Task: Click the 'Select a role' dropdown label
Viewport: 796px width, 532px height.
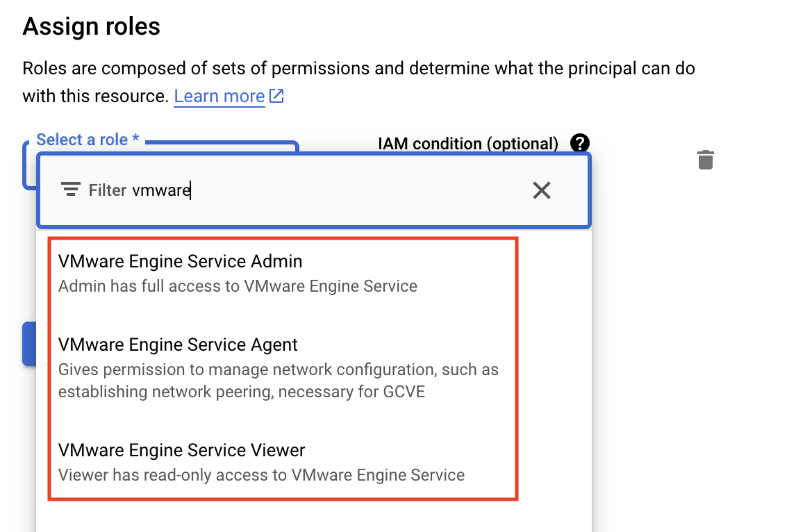Action: coord(88,140)
